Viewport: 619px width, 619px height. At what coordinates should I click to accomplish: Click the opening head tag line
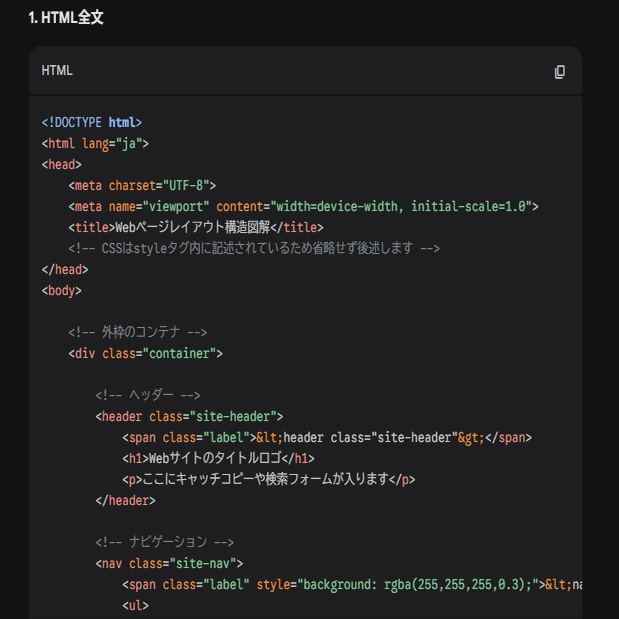62,164
